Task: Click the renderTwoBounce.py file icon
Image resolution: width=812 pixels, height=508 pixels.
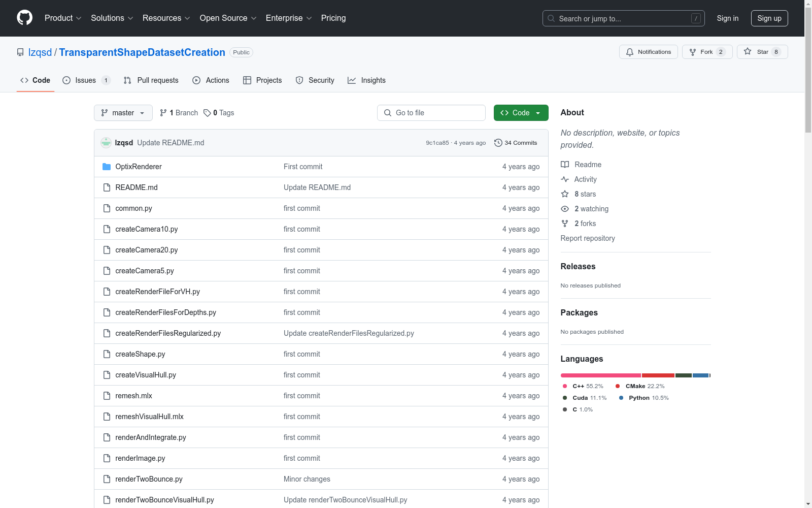Action: tap(107, 479)
